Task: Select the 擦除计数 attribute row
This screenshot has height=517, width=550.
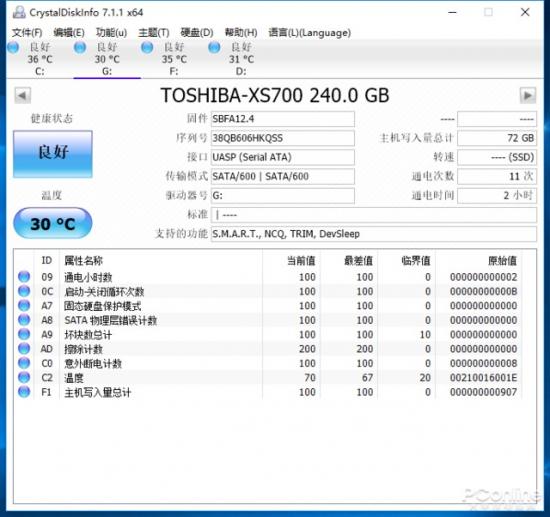Action: (x=269, y=349)
